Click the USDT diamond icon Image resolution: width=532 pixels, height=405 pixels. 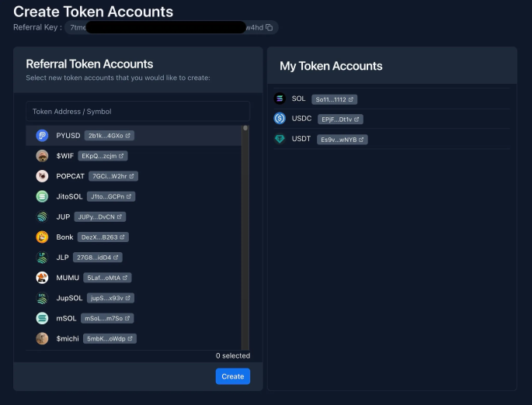point(280,139)
